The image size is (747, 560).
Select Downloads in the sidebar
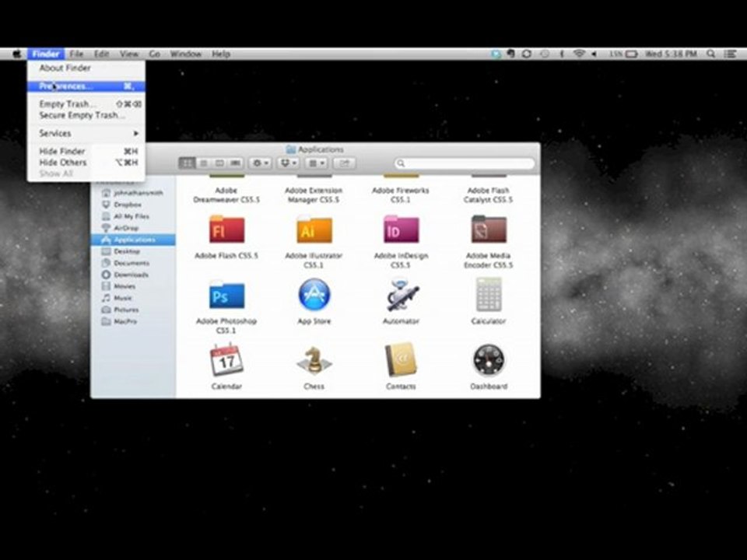(x=133, y=275)
